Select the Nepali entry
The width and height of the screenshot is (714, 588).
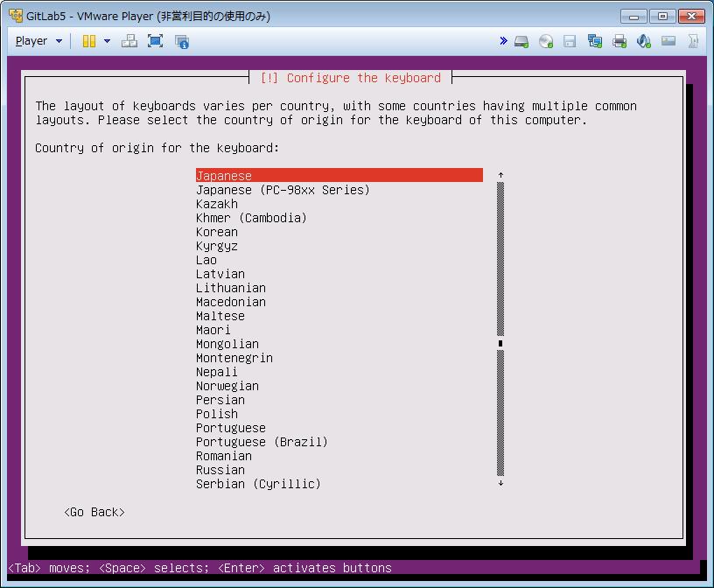[217, 372]
